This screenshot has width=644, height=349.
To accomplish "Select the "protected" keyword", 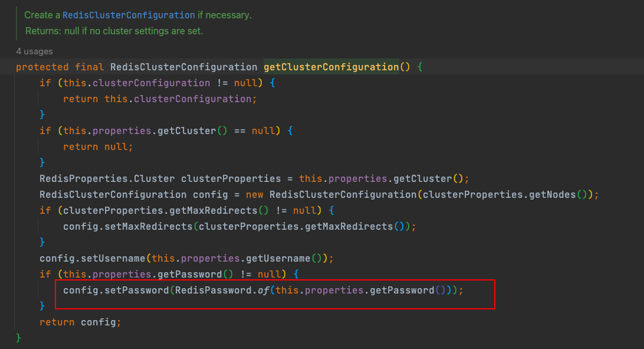I will coord(42,67).
